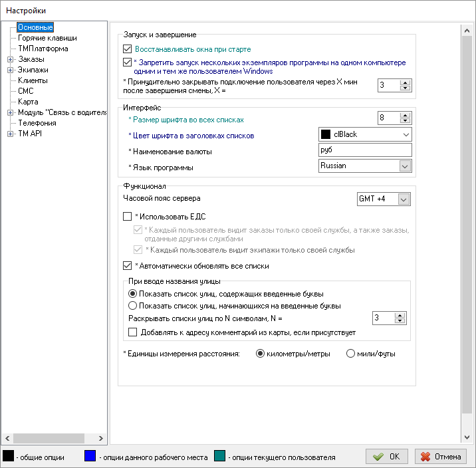The height and width of the screenshot is (468, 476).
Task: Click the blue workstation options color swatch
Action: tap(92, 457)
